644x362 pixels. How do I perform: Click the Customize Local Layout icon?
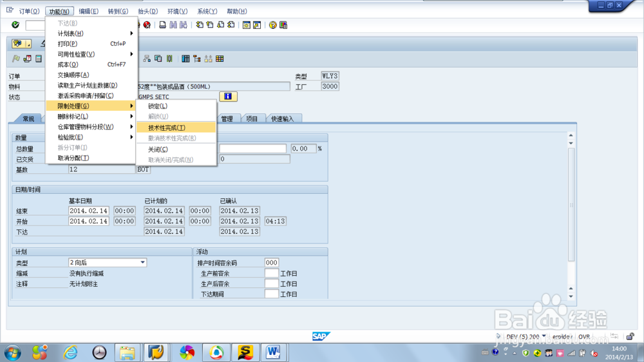[x=283, y=25]
